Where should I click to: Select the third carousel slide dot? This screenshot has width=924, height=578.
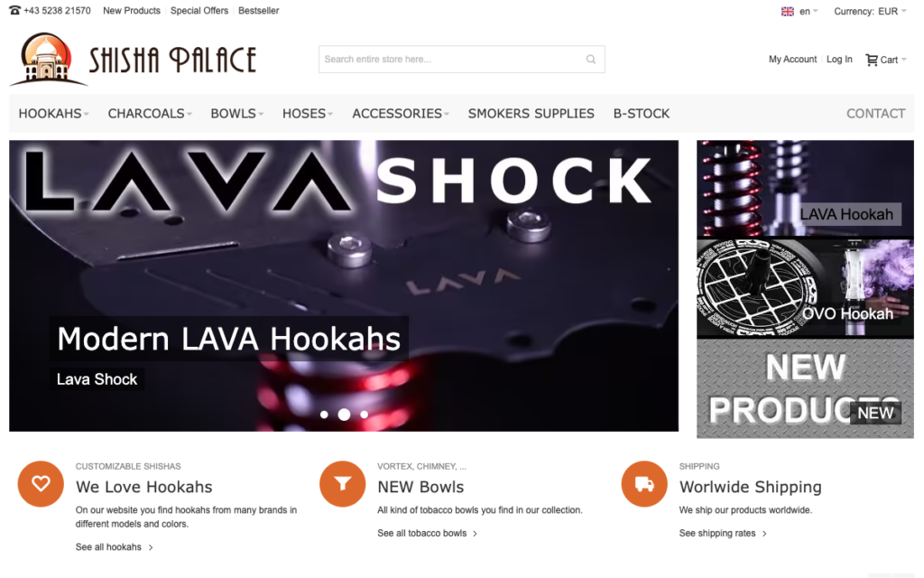365,415
